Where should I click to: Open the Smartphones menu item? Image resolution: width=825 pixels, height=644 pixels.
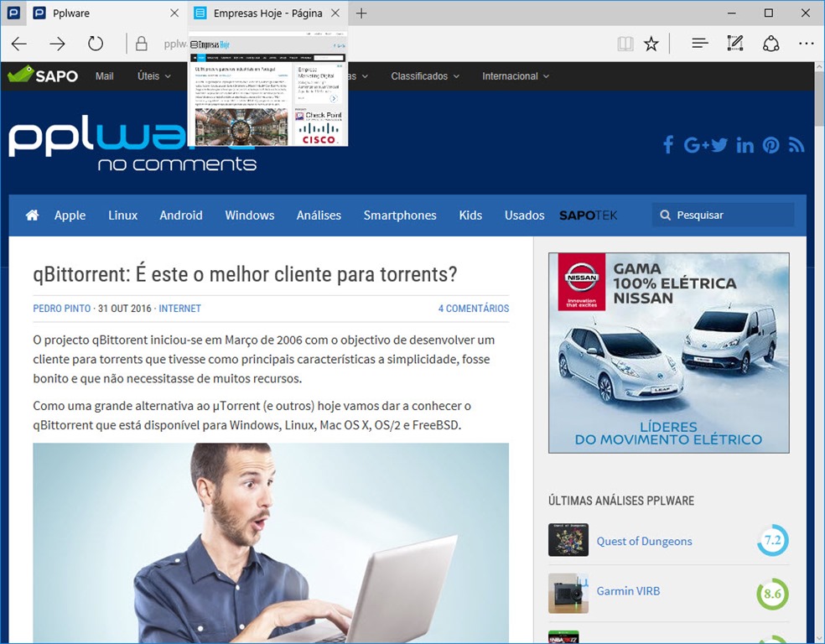[x=400, y=216]
